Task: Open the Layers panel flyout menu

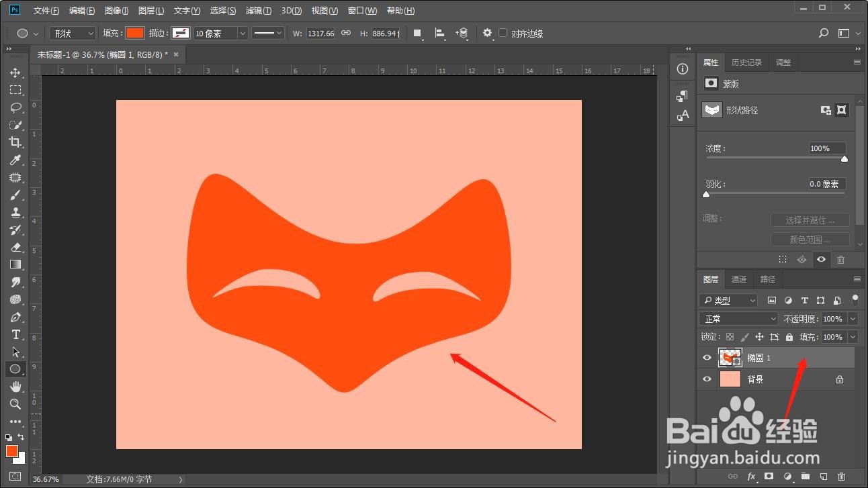Action: point(857,279)
